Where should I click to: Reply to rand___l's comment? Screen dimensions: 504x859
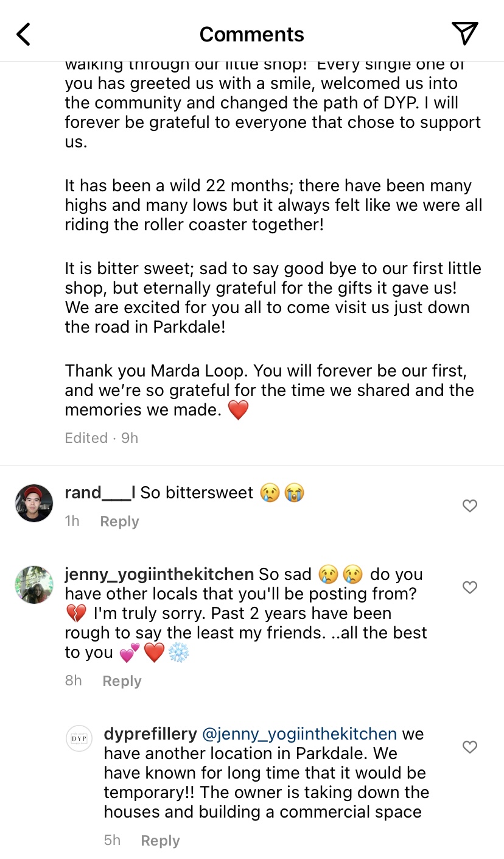[119, 521]
